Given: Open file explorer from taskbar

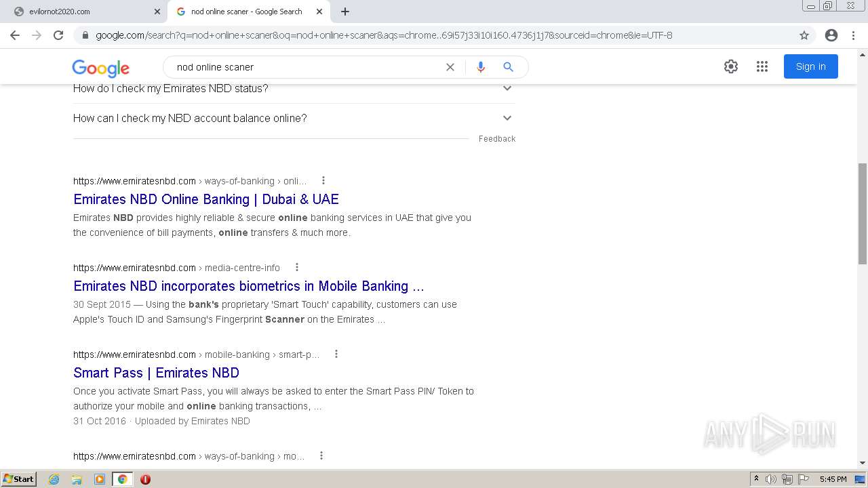Looking at the screenshot, I should pyautogui.click(x=77, y=479).
